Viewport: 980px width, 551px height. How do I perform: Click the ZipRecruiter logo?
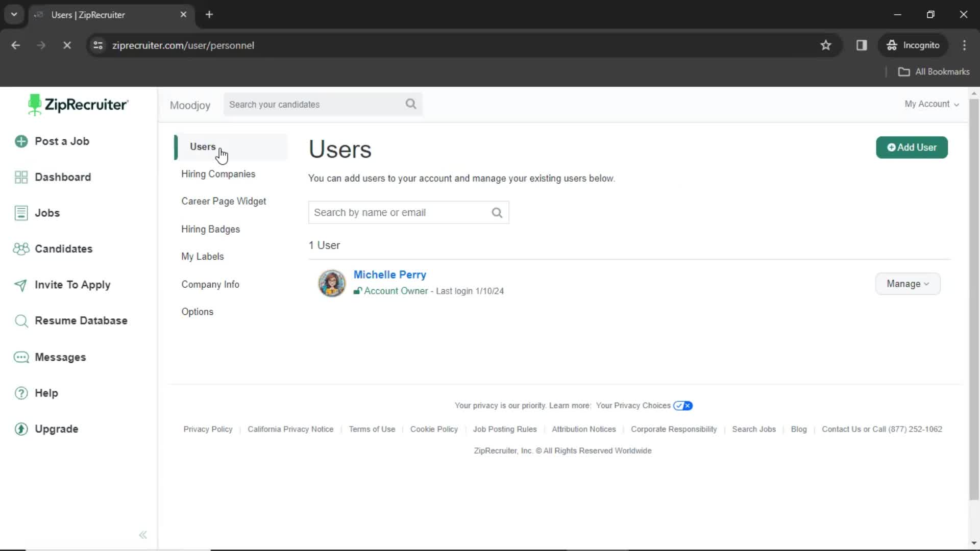(78, 105)
